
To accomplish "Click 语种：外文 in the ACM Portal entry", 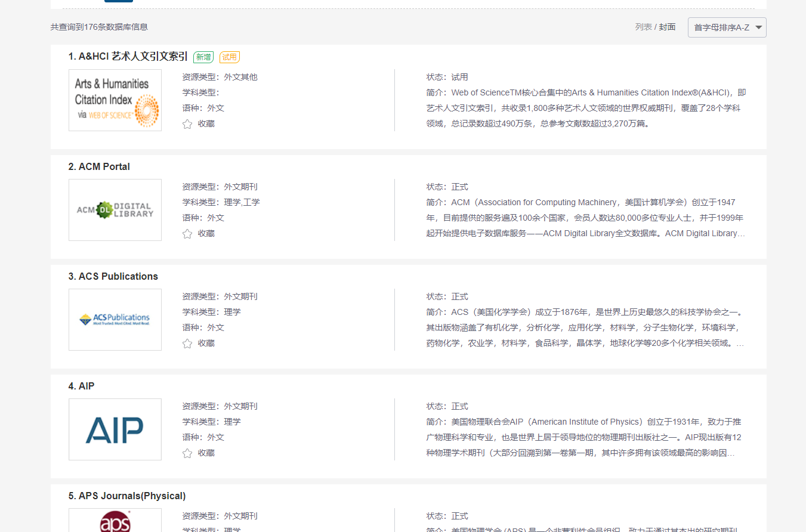I will point(203,218).
